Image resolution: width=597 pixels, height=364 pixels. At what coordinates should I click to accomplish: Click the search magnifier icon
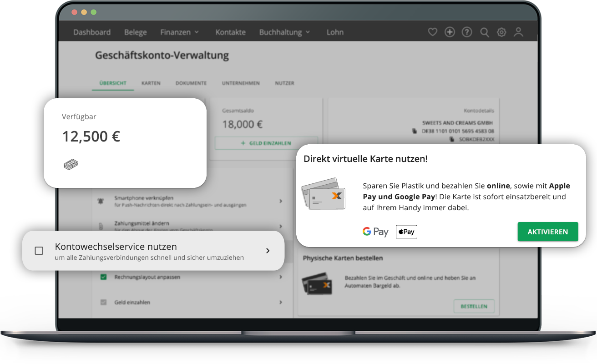[x=485, y=32]
